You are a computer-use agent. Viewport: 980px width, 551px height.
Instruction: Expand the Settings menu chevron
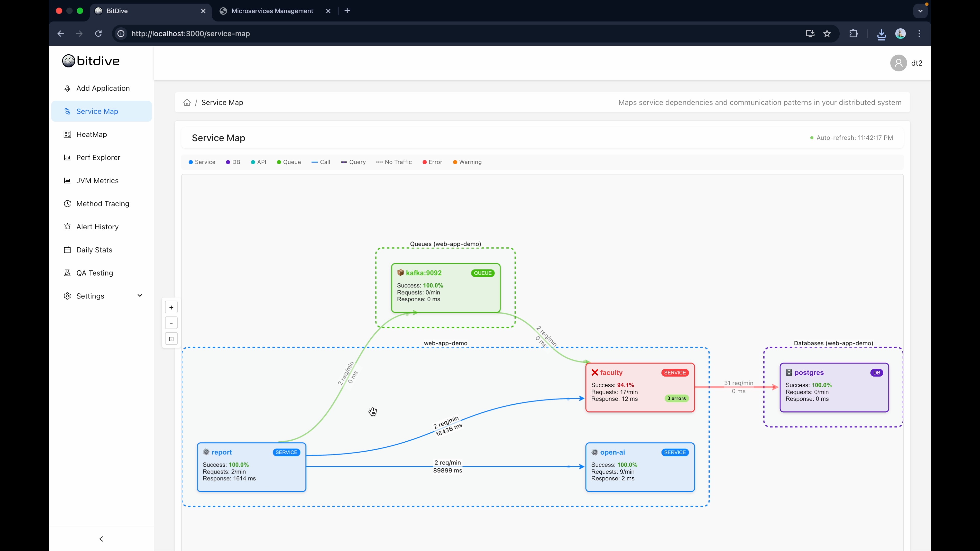click(140, 295)
